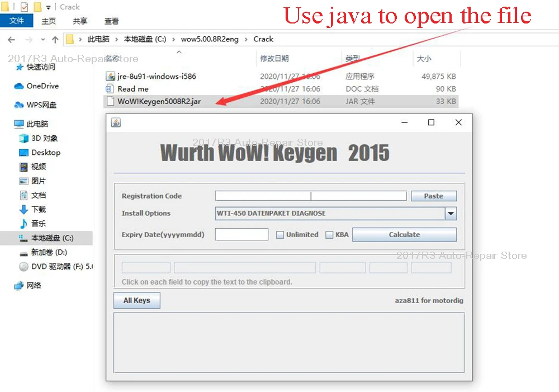
Task: Go back with the Explorer back arrow
Action: click(x=11, y=40)
